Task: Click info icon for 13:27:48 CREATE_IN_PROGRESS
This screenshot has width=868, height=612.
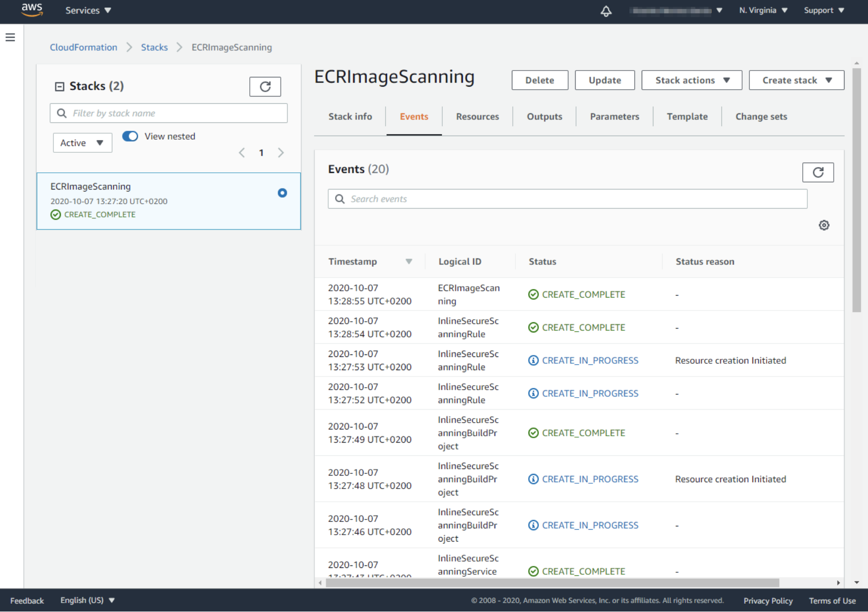Action: pyautogui.click(x=533, y=479)
